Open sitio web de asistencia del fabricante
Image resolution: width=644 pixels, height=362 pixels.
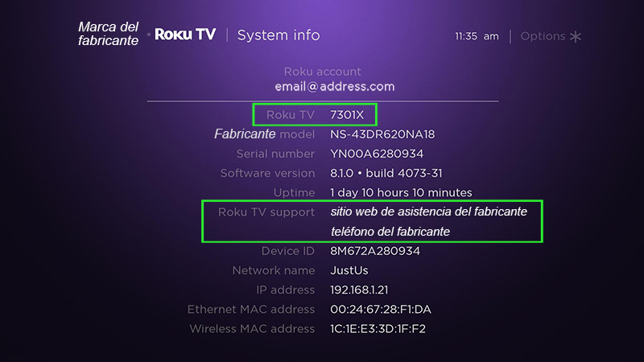[429, 212]
